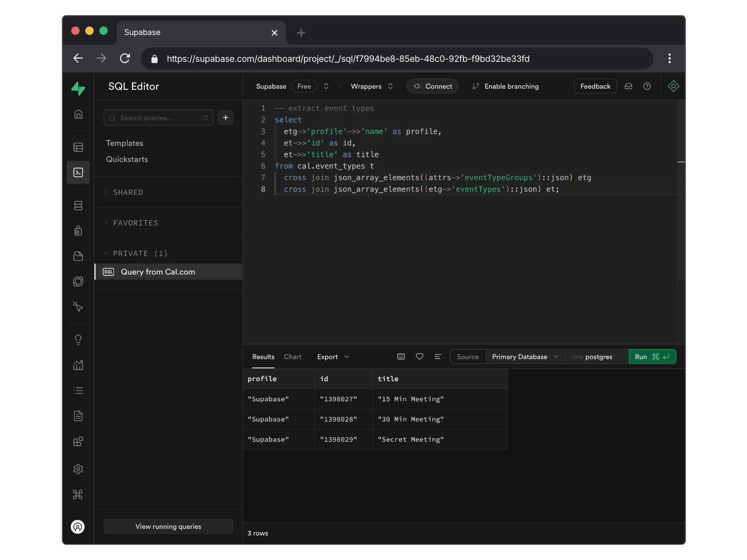Create new query with plus button
The height and width of the screenshot is (560, 747).
[x=226, y=117]
